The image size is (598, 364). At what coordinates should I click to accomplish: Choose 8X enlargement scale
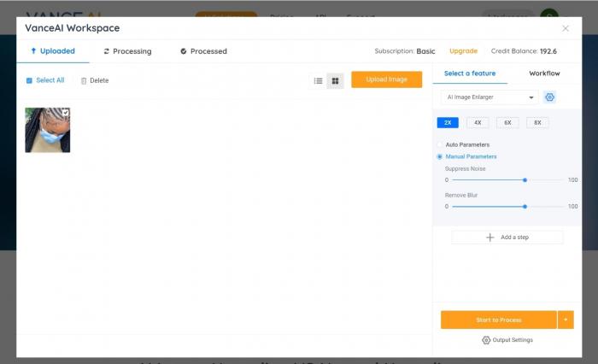[x=537, y=122]
